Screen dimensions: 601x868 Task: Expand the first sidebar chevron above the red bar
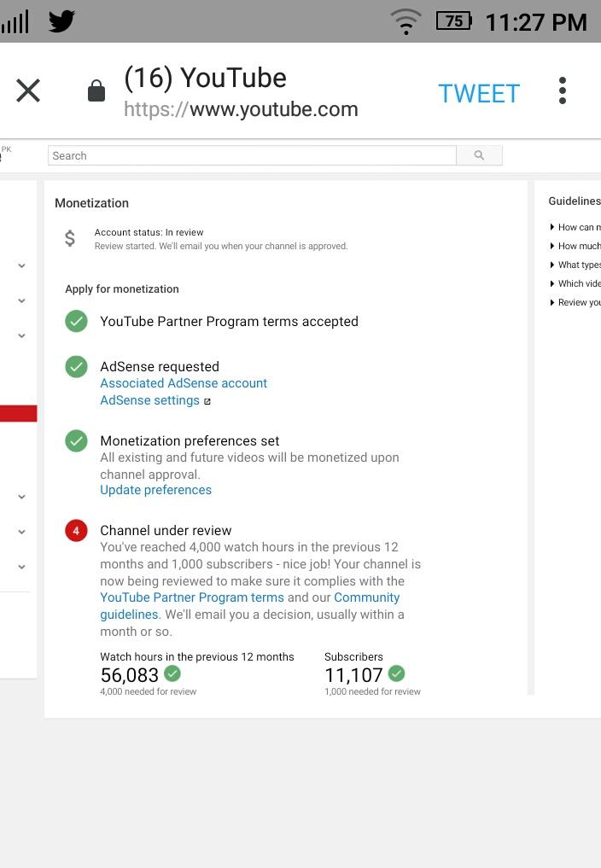[21, 265]
